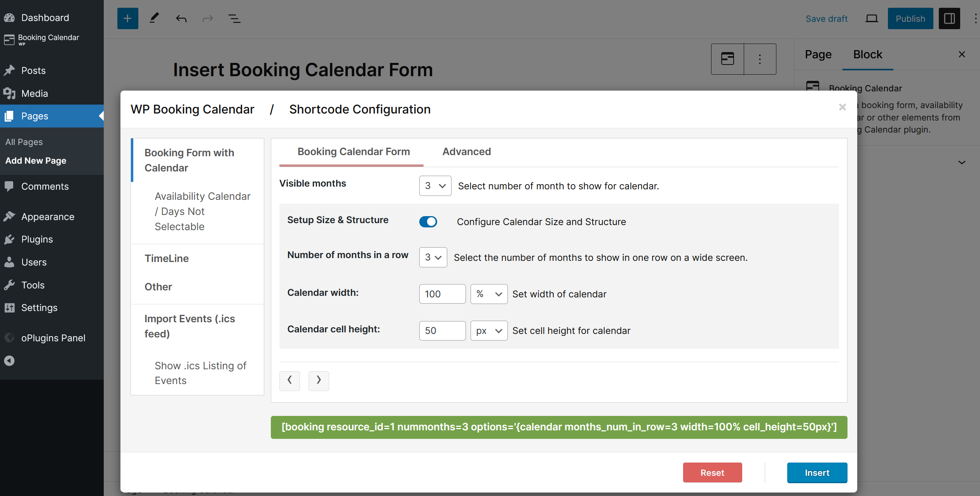This screenshot has width=980, height=496.
Task: Switch to the Block sidebar tab
Action: pos(868,54)
